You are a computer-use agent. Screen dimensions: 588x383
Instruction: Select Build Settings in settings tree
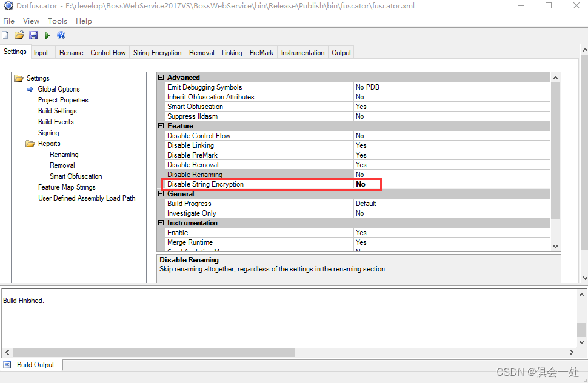(x=58, y=111)
